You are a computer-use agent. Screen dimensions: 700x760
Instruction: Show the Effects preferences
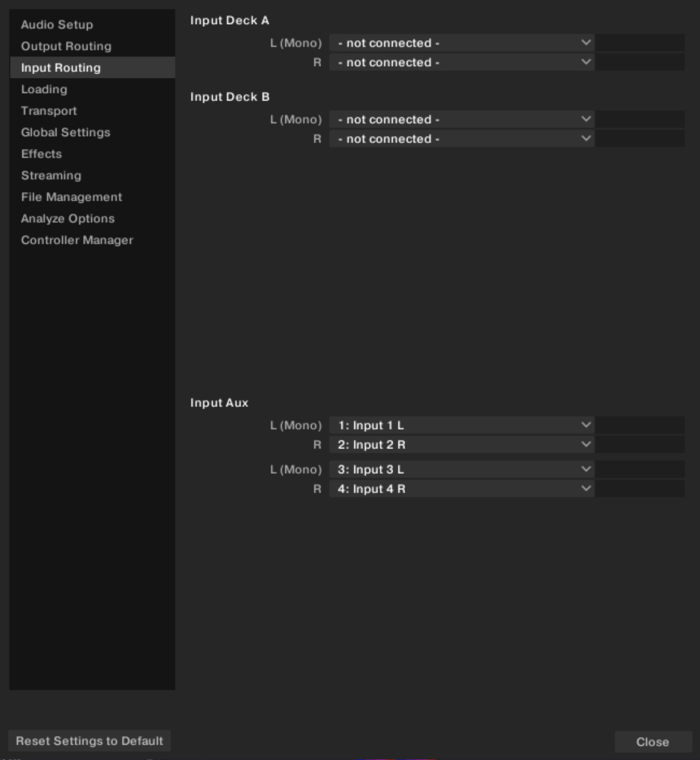42,154
